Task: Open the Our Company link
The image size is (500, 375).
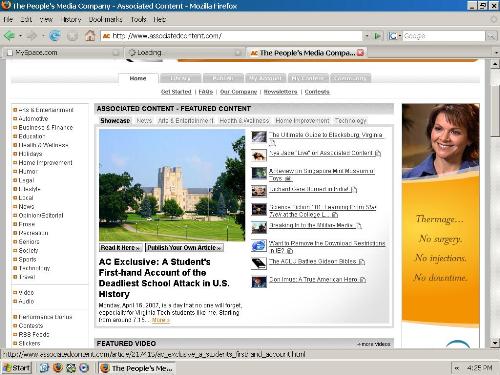Action: pos(238,92)
